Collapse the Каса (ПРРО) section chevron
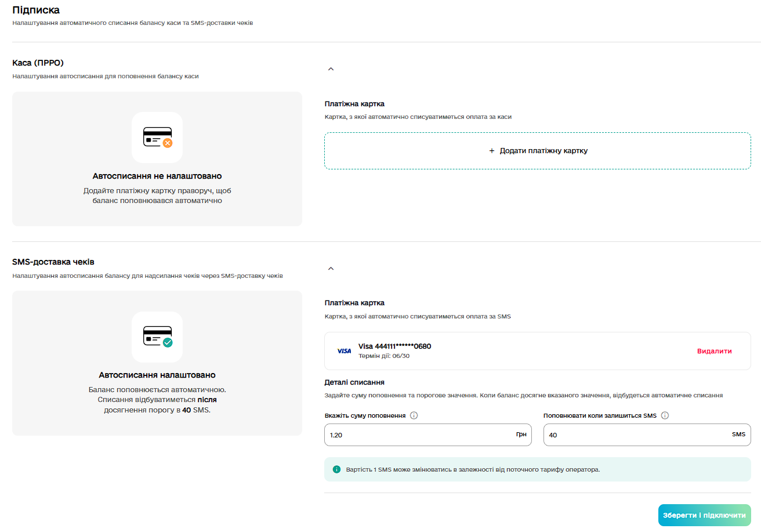 point(331,69)
